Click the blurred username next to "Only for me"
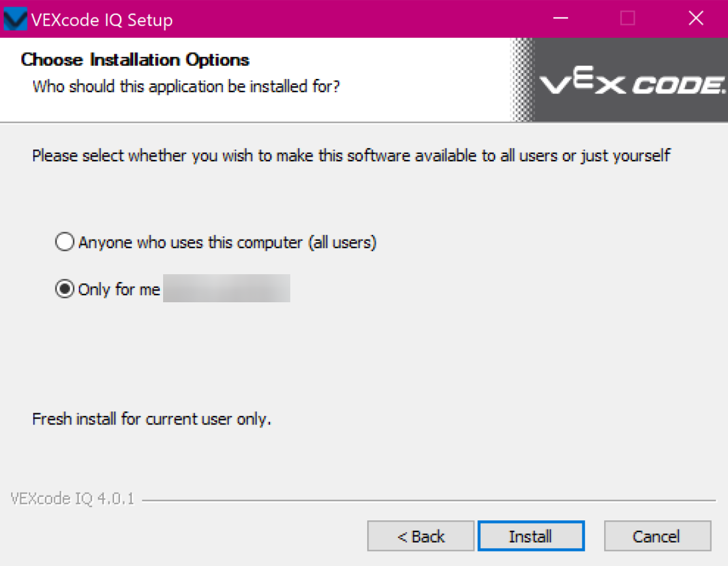 (x=225, y=288)
